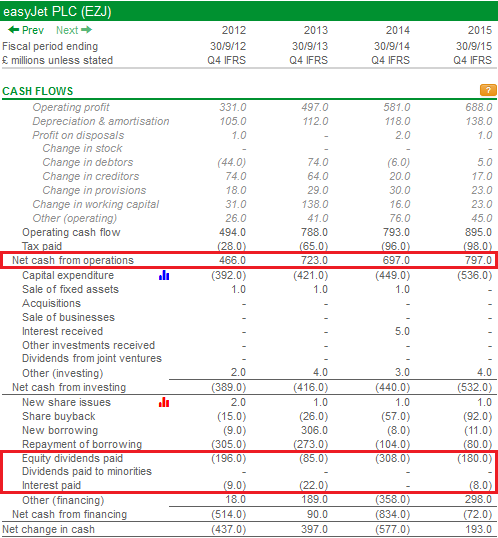Select the Change in stock label
The width and height of the screenshot is (498, 538).
point(82,148)
